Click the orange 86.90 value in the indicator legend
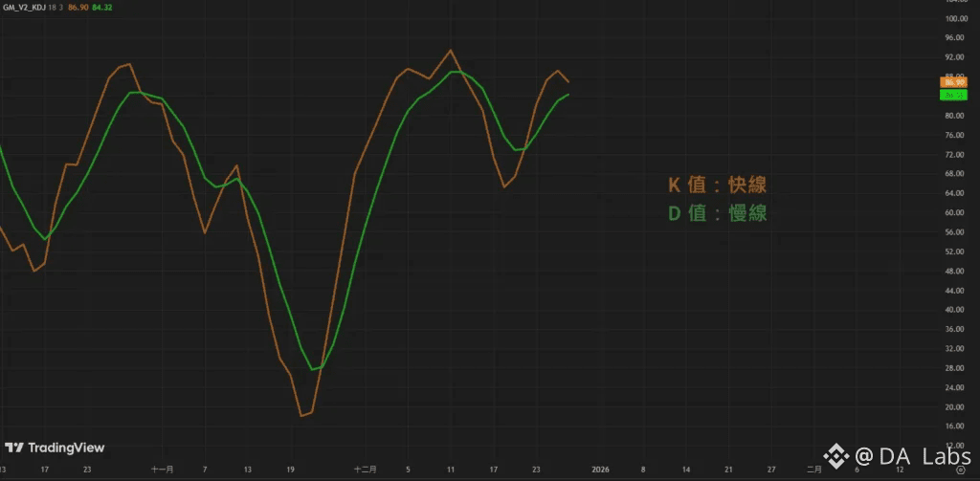980x481 pixels. pyautogui.click(x=78, y=8)
